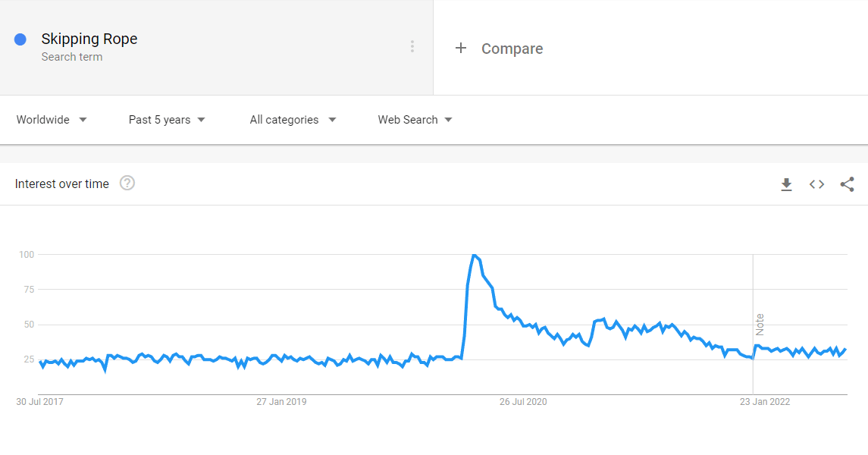Open the Past 5 years dropdown

(167, 120)
